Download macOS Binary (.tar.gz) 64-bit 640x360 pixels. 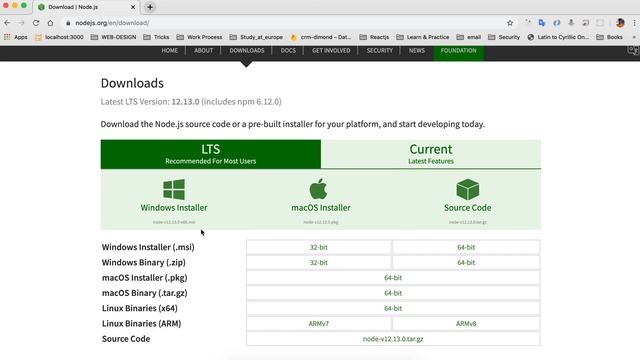click(393, 293)
